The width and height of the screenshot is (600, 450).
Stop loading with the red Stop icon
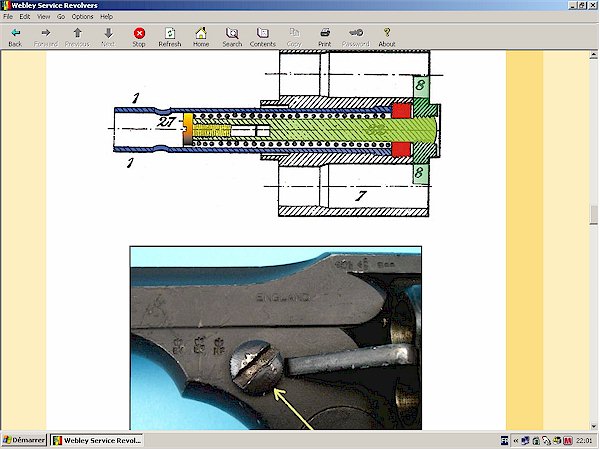pyautogui.click(x=139, y=33)
